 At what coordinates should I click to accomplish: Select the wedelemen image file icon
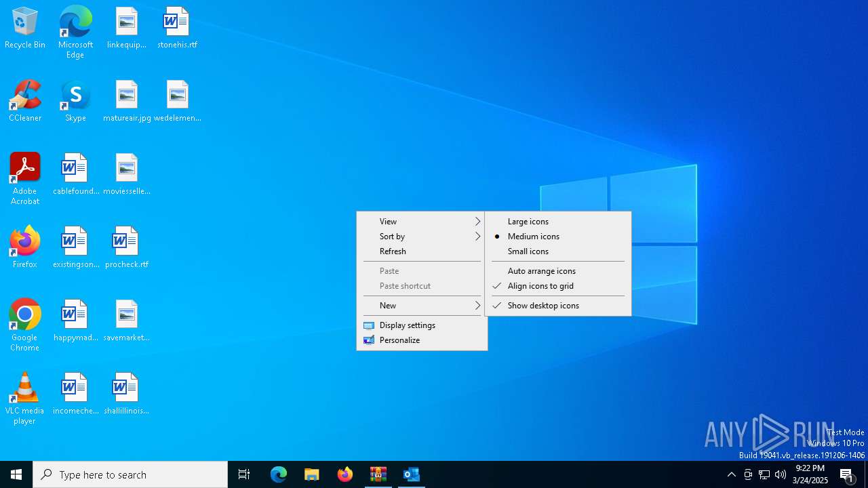pos(177,101)
